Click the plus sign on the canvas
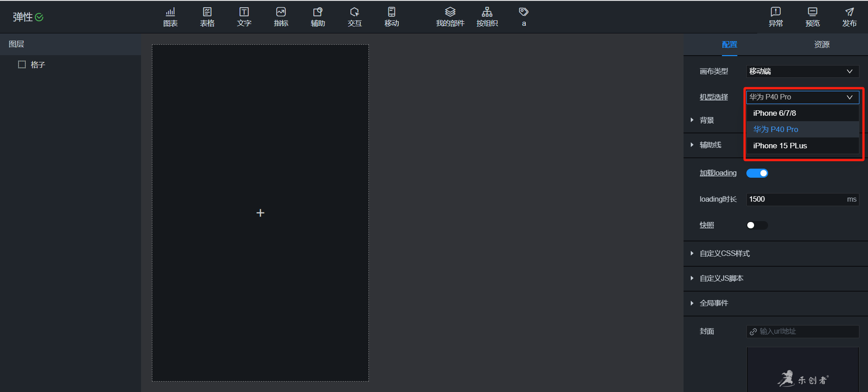Viewport: 868px width, 392px height. [x=260, y=213]
